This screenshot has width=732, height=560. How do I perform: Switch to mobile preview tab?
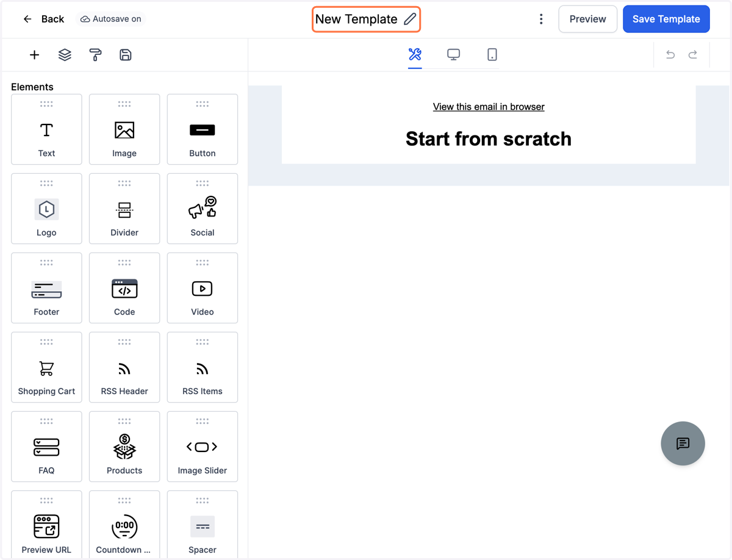click(x=492, y=55)
